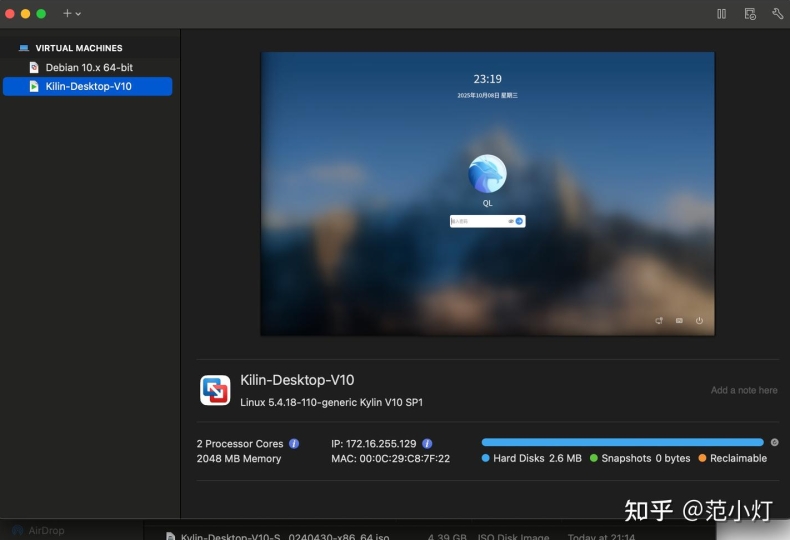Click the Add a note here field

[x=744, y=390]
